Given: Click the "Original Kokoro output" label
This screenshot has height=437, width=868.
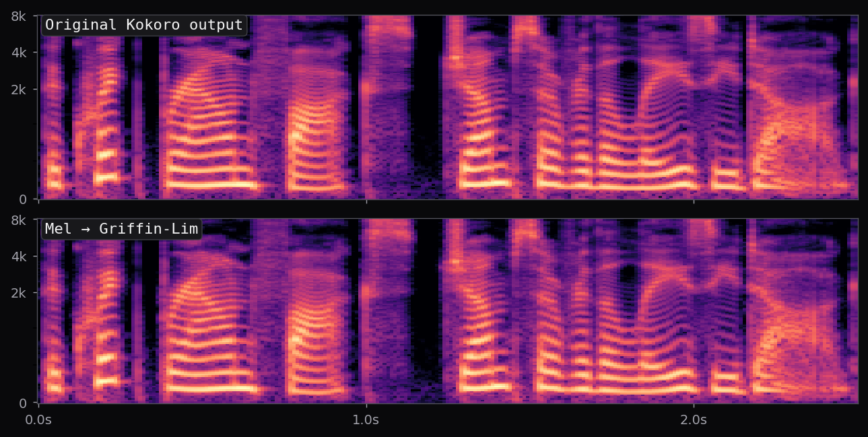Looking at the screenshot, I should pyautogui.click(x=144, y=24).
